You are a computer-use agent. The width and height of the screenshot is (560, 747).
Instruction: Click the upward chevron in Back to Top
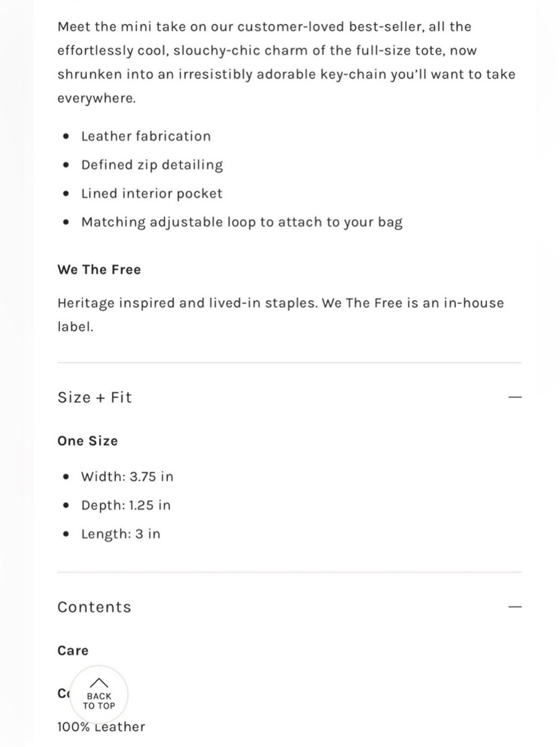pyautogui.click(x=99, y=682)
